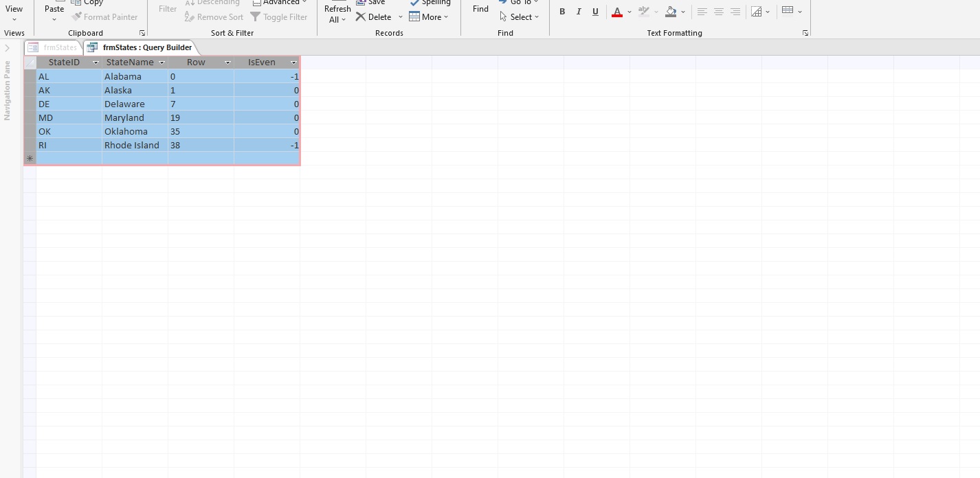Toggle underline formatting
The height and width of the screenshot is (478, 980).
[595, 12]
